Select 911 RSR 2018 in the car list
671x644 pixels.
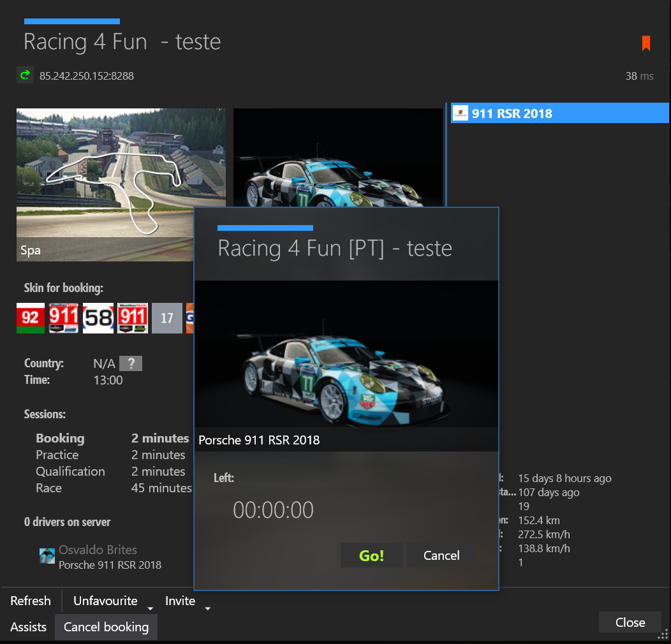click(x=560, y=113)
